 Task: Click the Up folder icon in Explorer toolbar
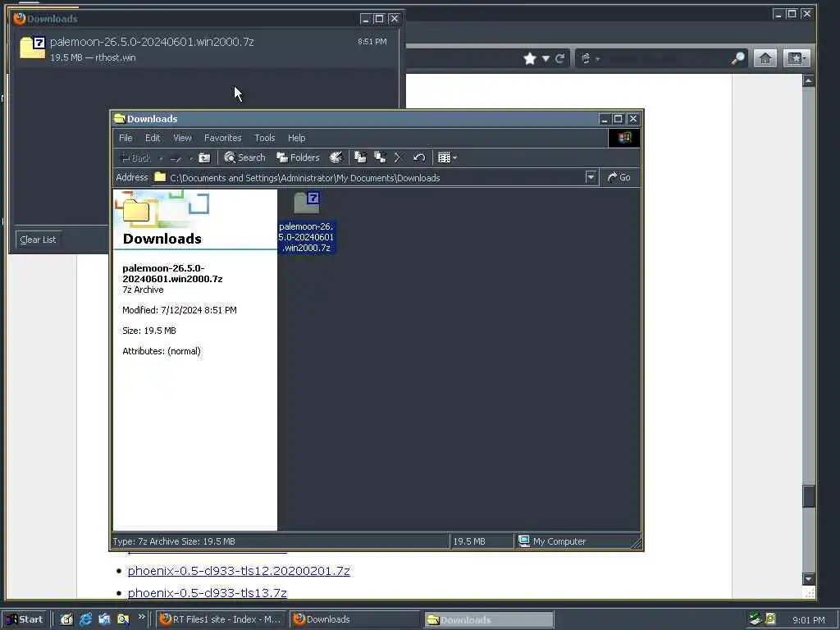(x=204, y=157)
